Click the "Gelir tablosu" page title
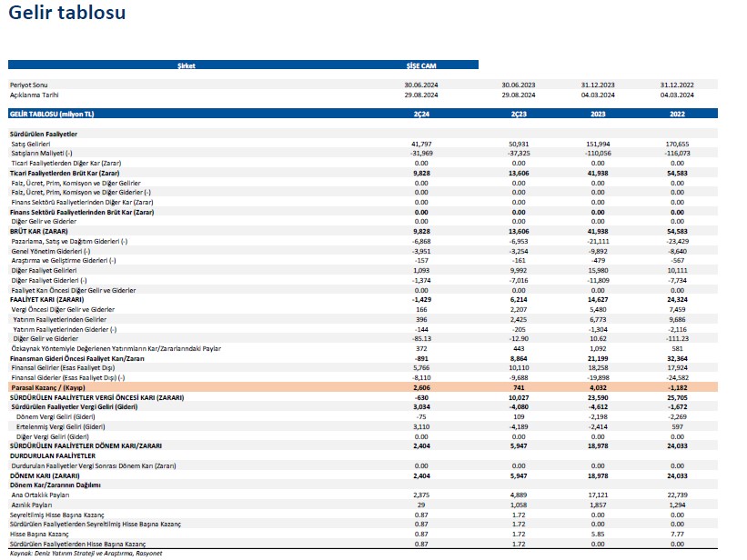 pyautogui.click(x=67, y=14)
